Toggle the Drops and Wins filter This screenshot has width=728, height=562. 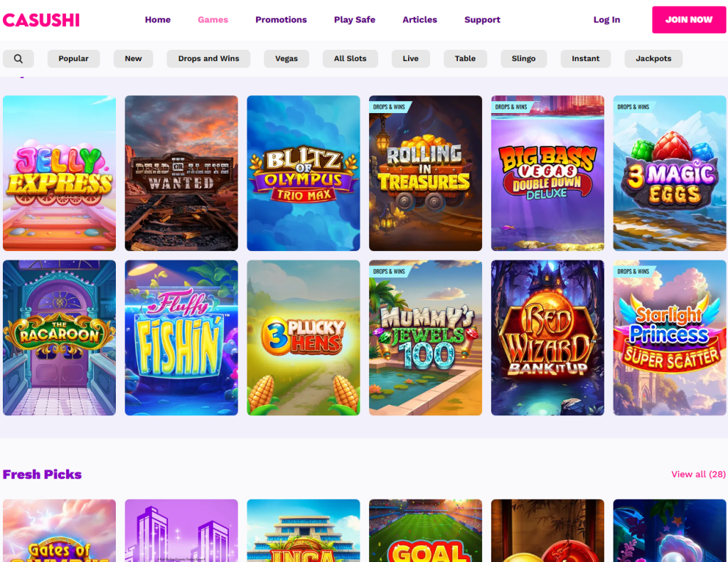click(208, 58)
